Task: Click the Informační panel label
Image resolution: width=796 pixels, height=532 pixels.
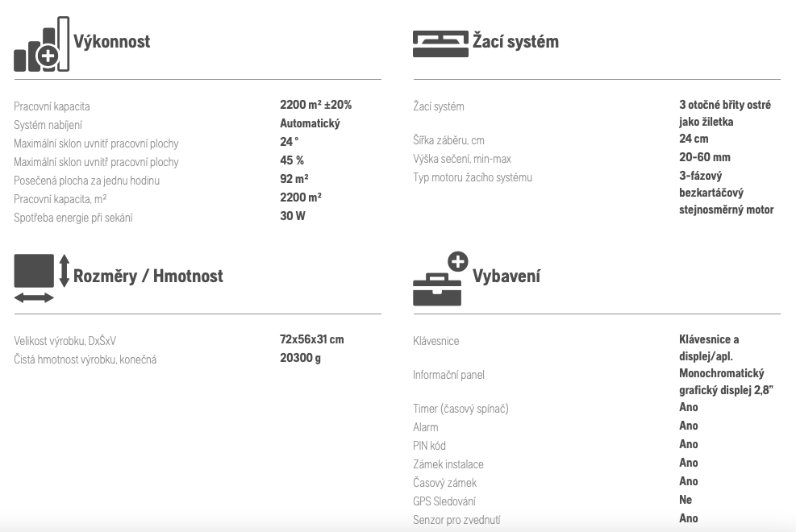Action: coord(448,375)
